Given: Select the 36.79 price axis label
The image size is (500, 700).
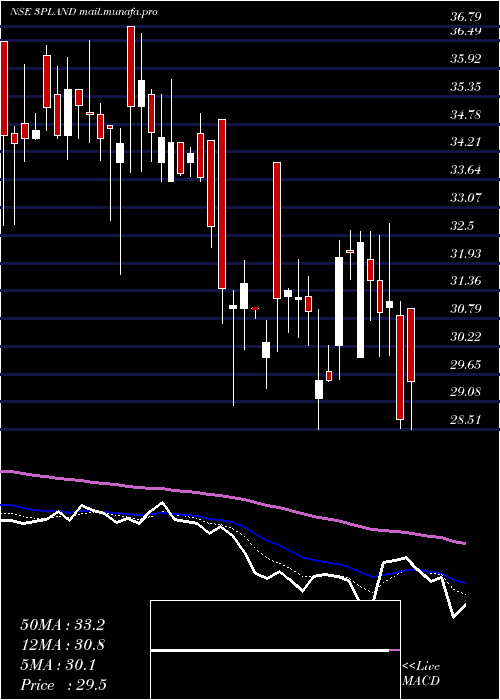Looking at the screenshot, I should coord(466,17).
